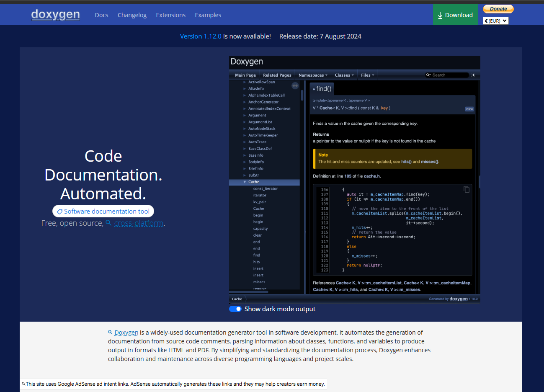
Task: Click the magnifier icon before the Doxygen paragraph
Action: 111,332
